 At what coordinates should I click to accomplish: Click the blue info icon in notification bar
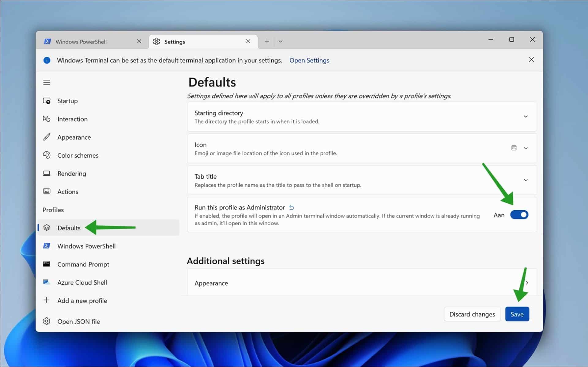[47, 60]
